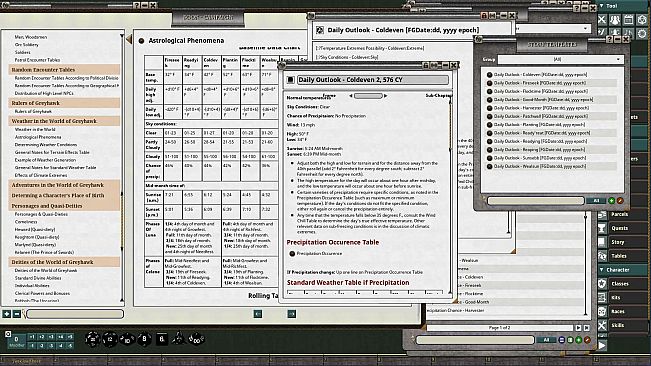
Task: Click the Parcels sidebar icon
Action: tap(602, 215)
